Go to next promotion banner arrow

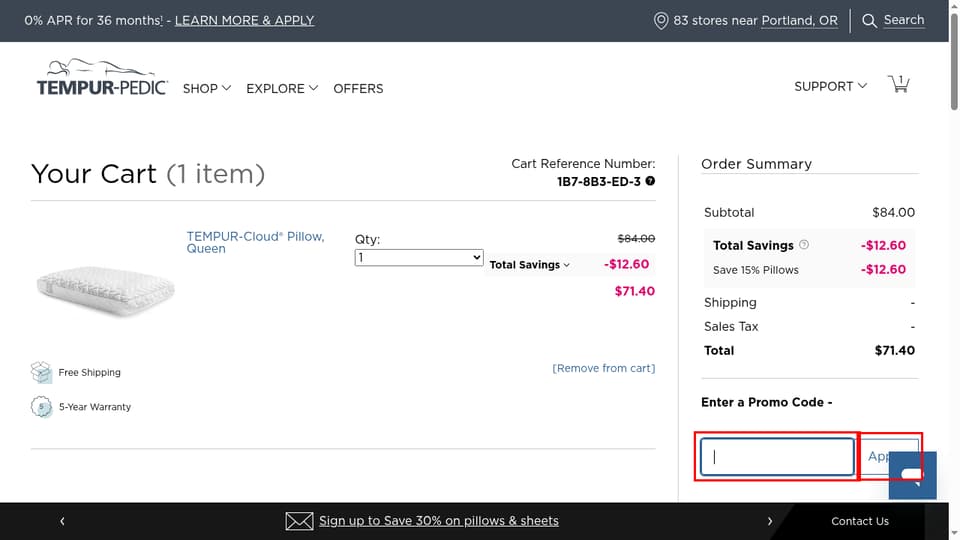770,521
